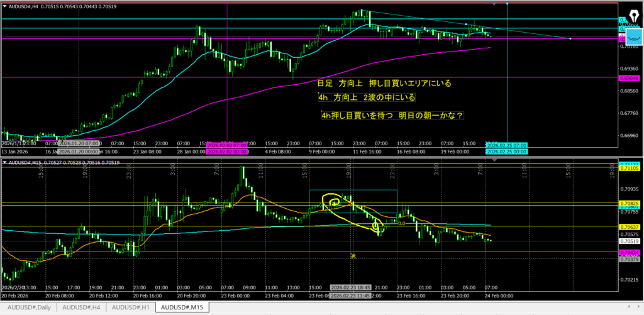This screenshot has height=315, width=644.
Task: Click the trendline endpoint handle at far right
Action: [570, 39]
